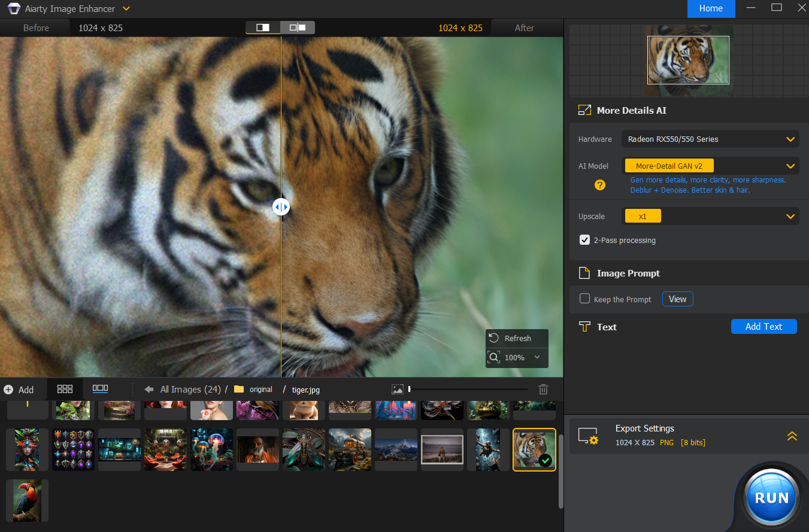Viewport: 809px width, 532px height.
Task: Click the delete trash icon in filmstrip bar
Action: 543,389
